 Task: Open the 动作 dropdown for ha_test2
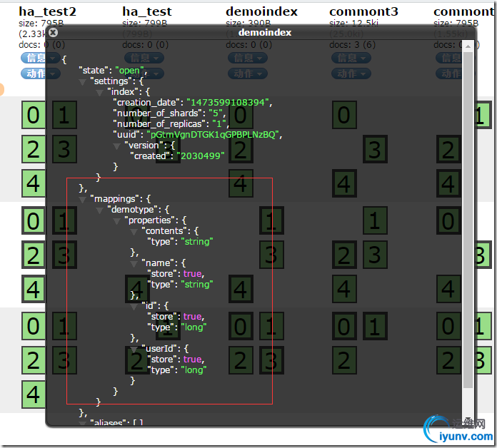click(x=40, y=73)
